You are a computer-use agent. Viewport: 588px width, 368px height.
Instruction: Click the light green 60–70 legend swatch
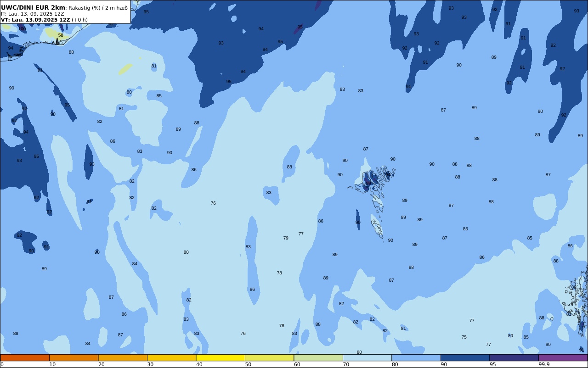click(318, 357)
